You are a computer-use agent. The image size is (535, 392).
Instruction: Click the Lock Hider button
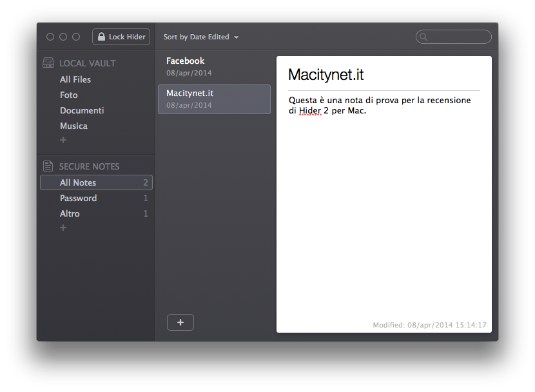pos(121,37)
